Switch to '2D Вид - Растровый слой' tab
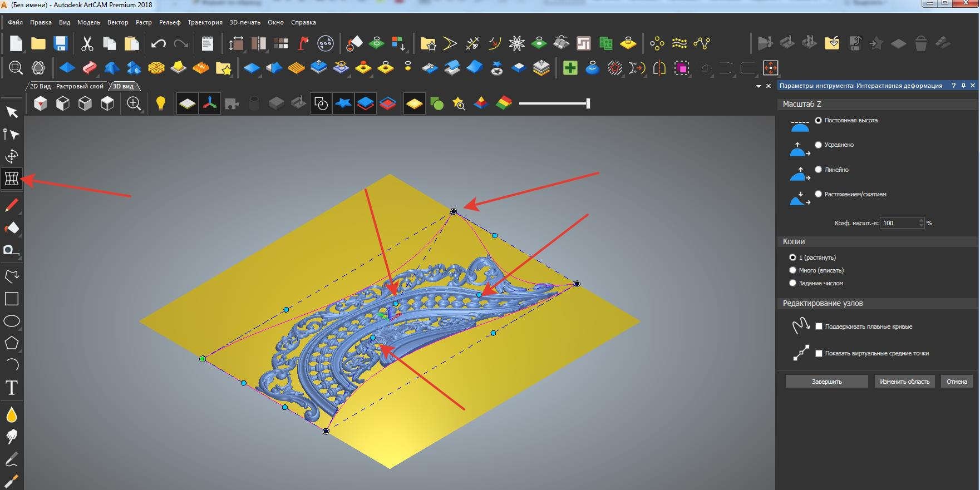Viewport: 980px width, 490px height. tap(66, 86)
